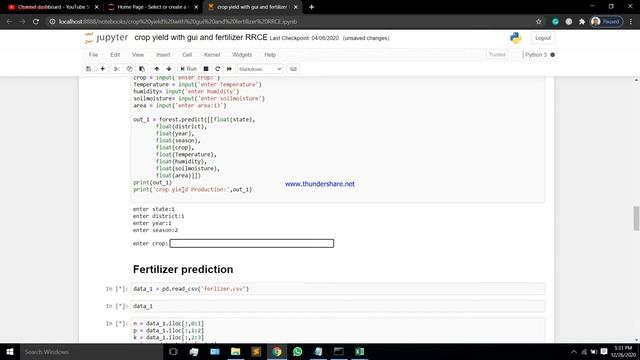Open the Chrome three-dot menu
Screen dimensions: 640x360
tap(631, 22)
